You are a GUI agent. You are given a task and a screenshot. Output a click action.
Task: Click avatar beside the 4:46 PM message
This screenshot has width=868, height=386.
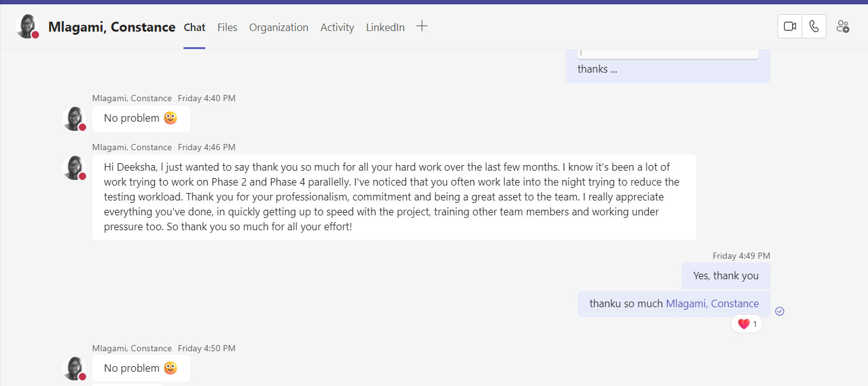coord(74,168)
